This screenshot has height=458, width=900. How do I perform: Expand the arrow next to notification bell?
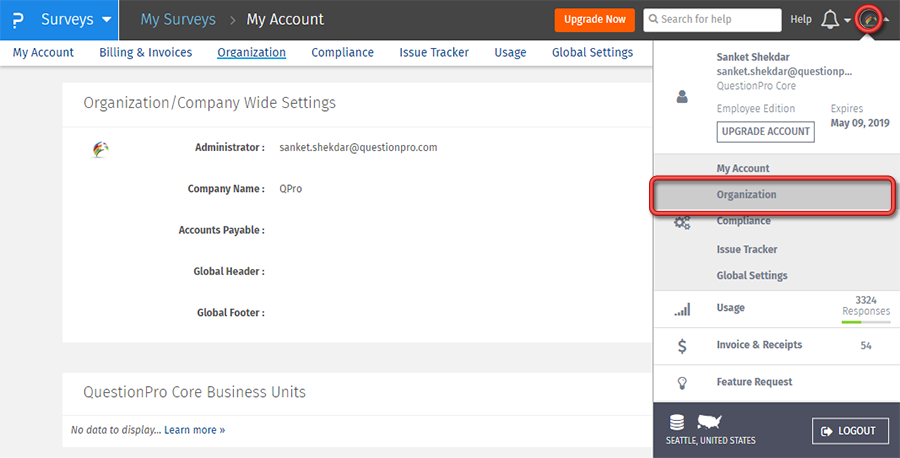pyautogui.click(x=847, y=21)
